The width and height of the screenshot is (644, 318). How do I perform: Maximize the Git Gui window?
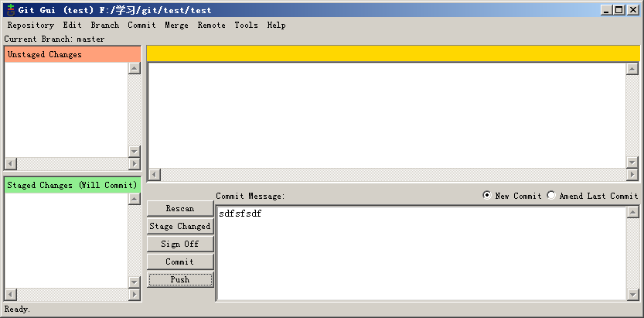click(x=619, y=10)
